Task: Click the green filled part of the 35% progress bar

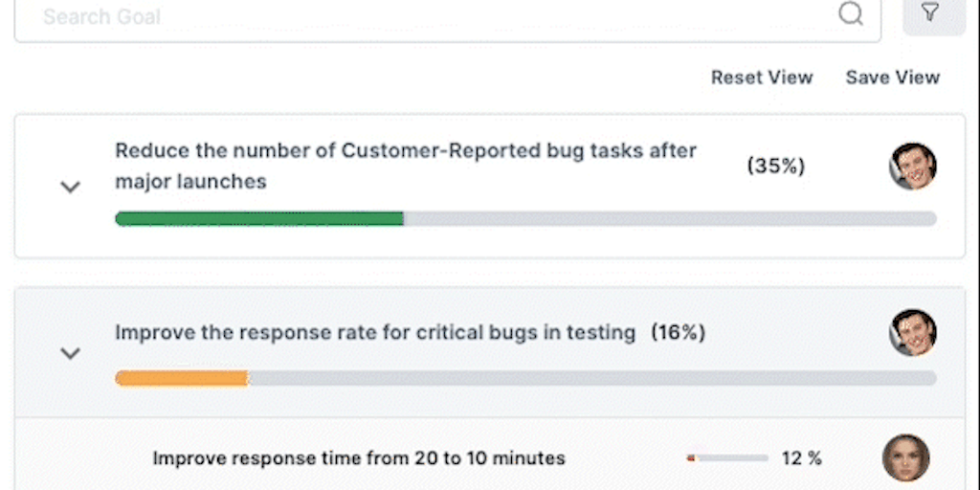Action: tap(258, 219)
